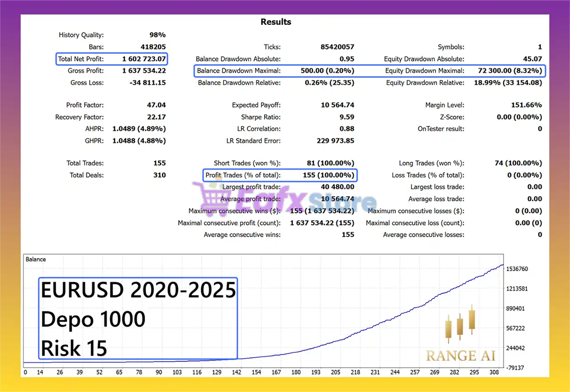Select Profit Trades value 155 (100.00%)
Image resolution: width=570 pixels, height=392 pixels.
(329, 175)
